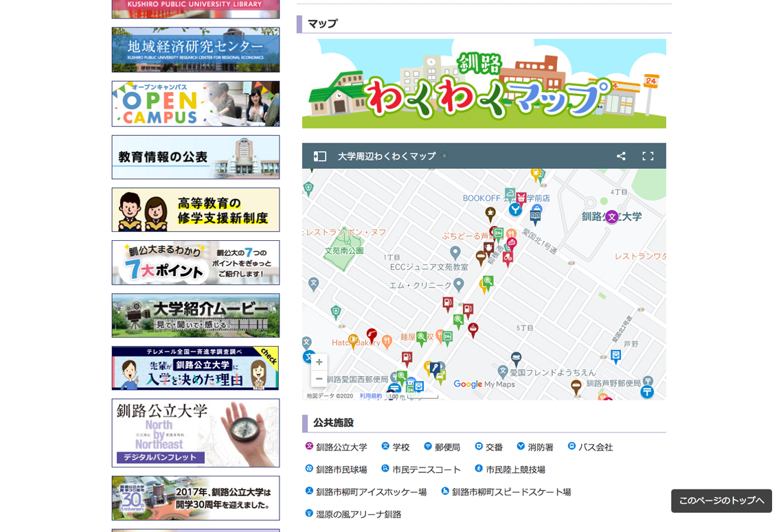Click the map share icon
Image resolution: width=783 pixels, height=532 pixels.
pos(621,157)
